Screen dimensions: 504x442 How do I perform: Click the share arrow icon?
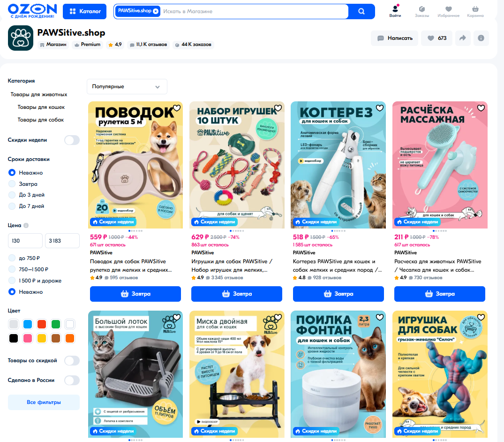click(x=463, y=38)
